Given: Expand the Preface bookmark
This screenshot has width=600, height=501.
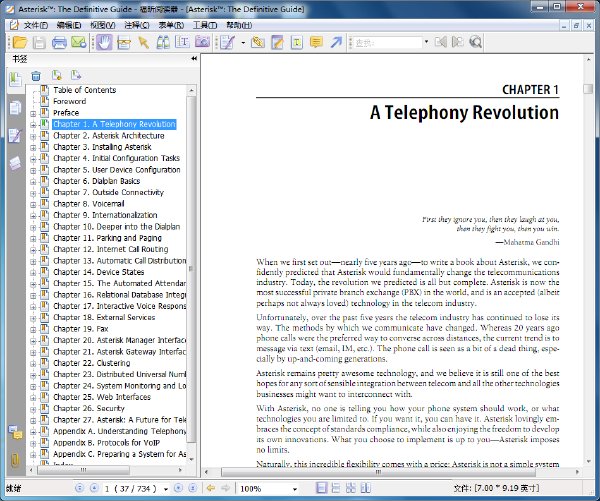Looking at the screenshot, I should click(33, 114).
